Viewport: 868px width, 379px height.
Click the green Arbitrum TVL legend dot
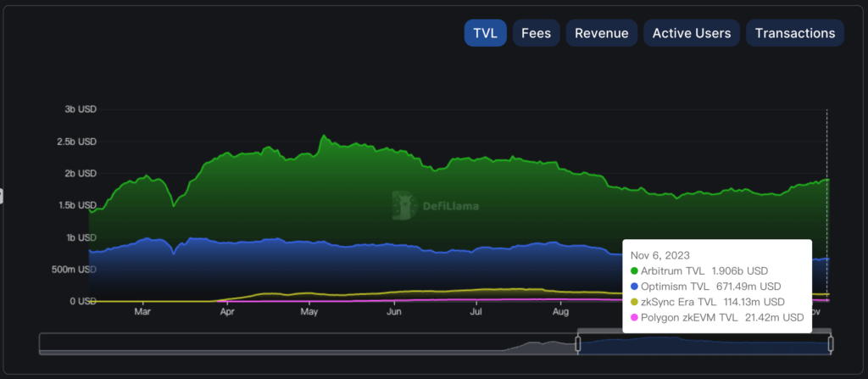click(634, 271)
